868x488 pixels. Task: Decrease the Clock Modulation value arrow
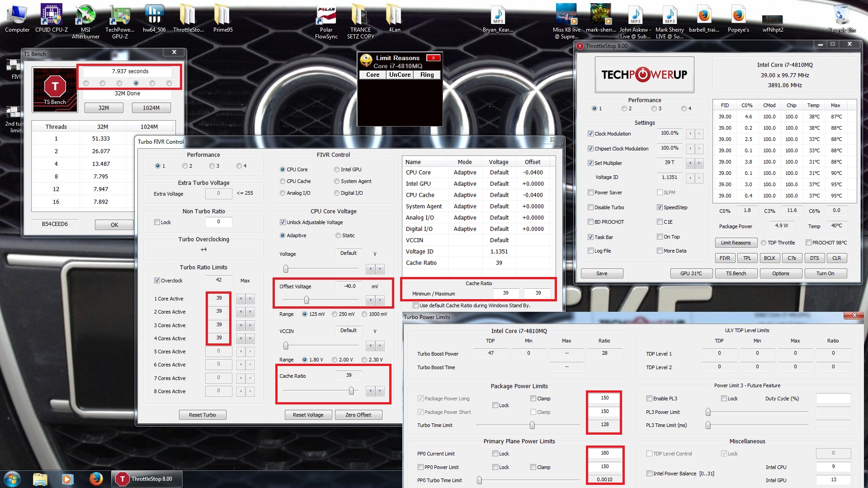(x=690, y=134)
